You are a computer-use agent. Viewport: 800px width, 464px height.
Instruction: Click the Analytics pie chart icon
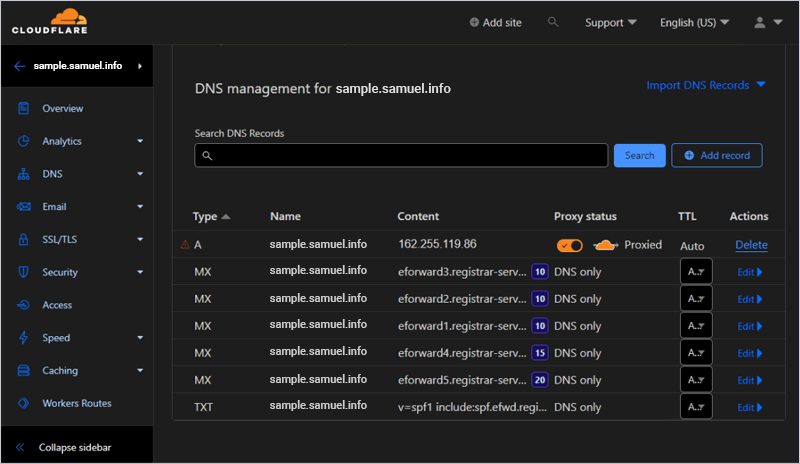click(23, 141)
